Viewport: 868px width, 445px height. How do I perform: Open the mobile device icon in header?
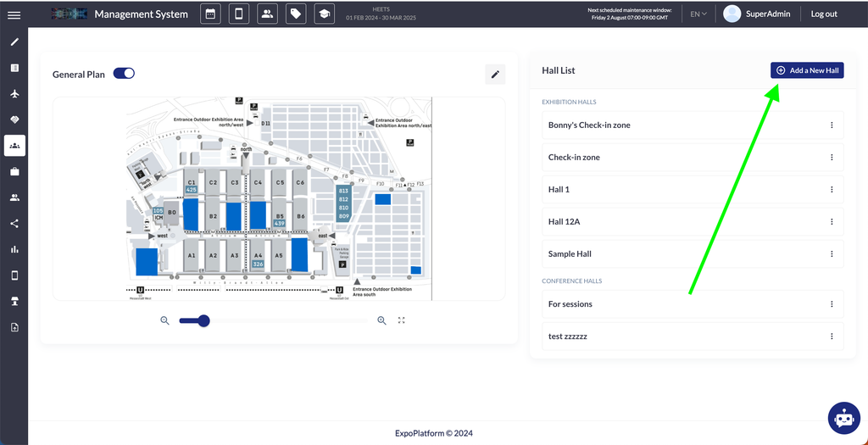tap(239, 14)
